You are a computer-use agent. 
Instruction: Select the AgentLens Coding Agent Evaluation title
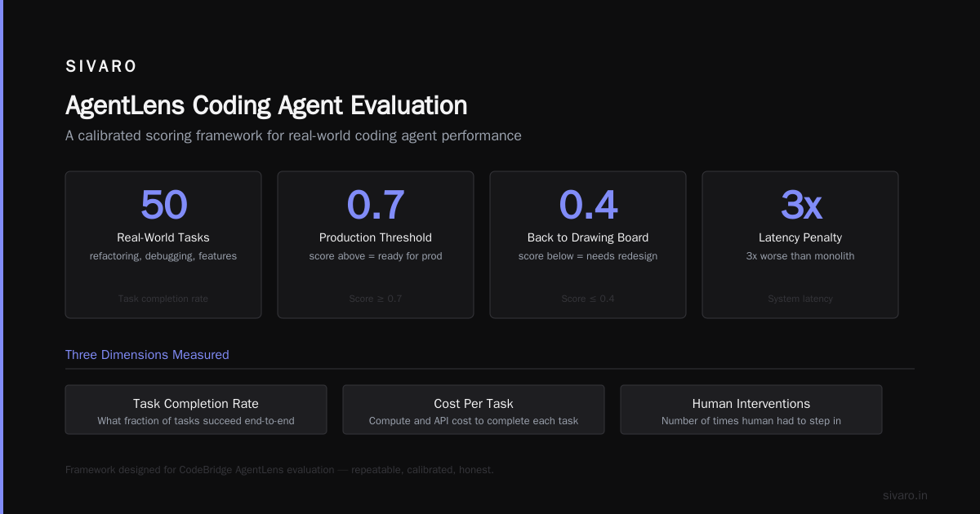[x=266, y=105]
